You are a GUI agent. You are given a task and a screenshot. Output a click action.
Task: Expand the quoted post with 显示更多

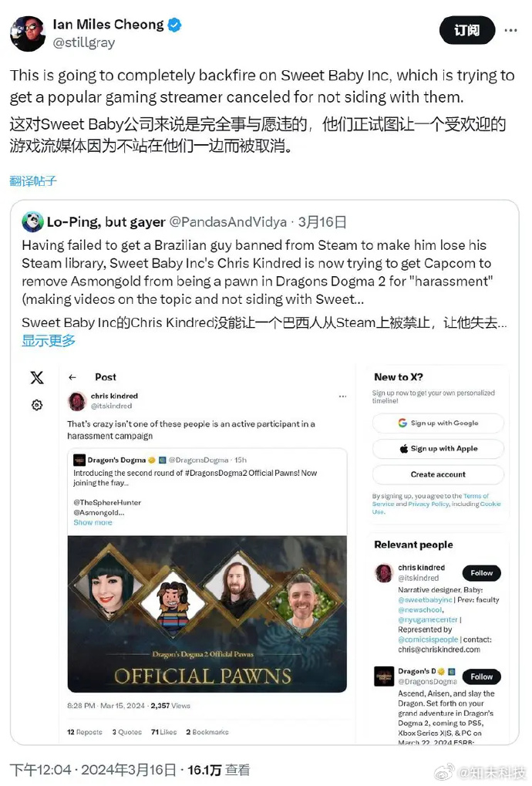pos(49,341)
